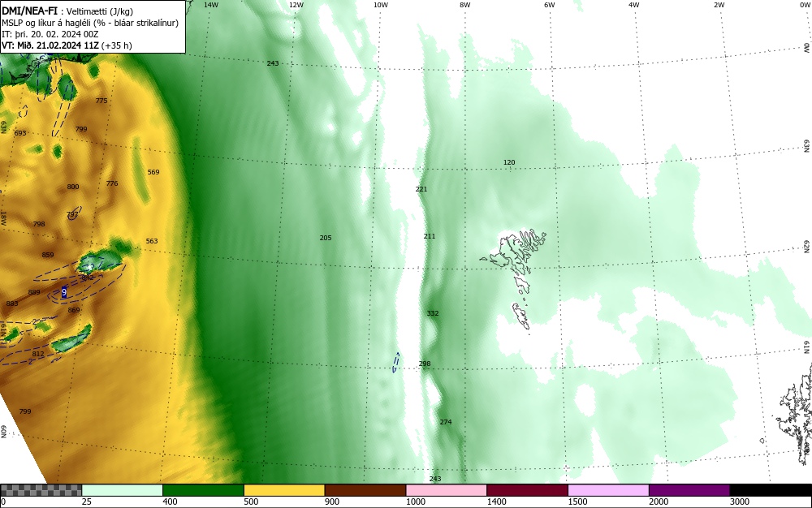812x508 pixels.
Task: Click the checkered gray 0–25 legend swatch
Action: coord(41,490)
